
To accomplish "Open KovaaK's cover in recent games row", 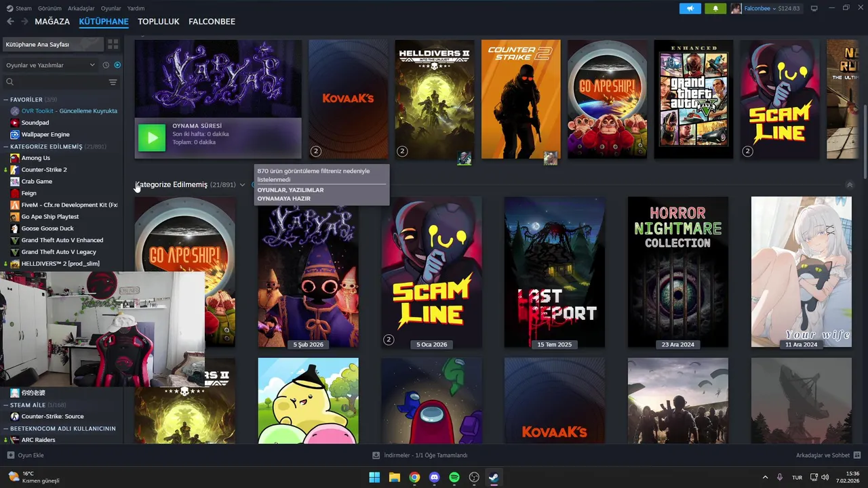I will point(348,99).
